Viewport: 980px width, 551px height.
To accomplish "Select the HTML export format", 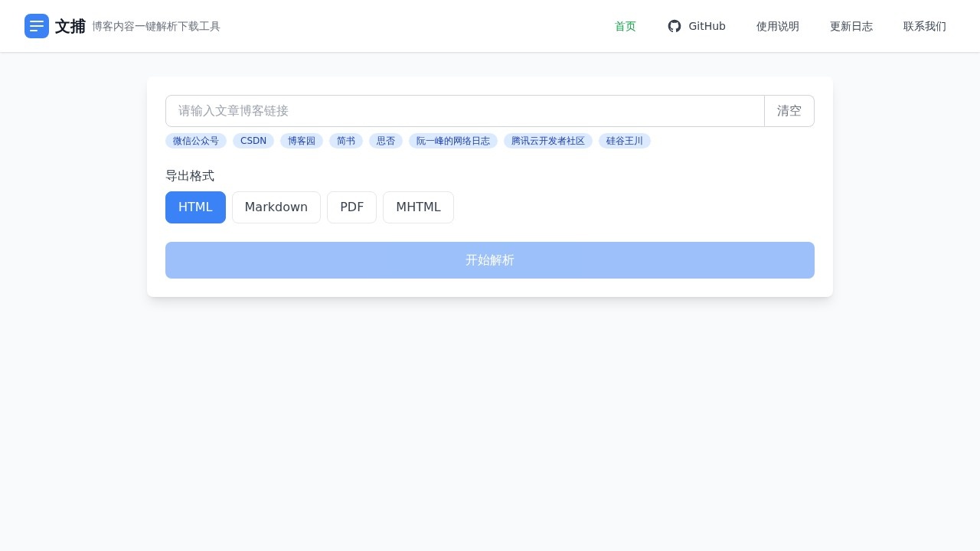I will click(195, 207).
